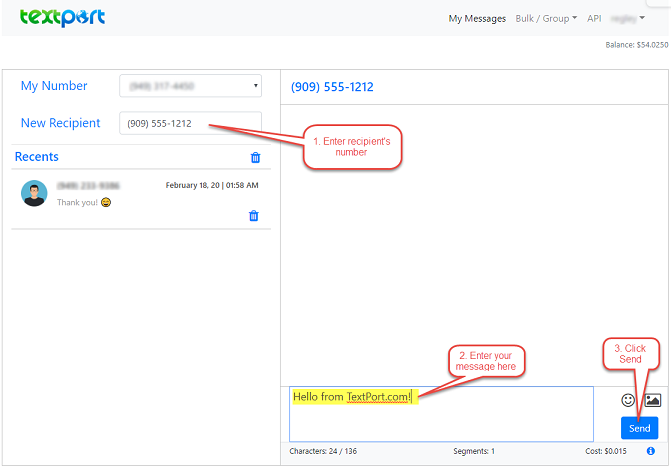Click the Recents heading
The width and height of the screenshot is (671, 467).
pos(36,157)
